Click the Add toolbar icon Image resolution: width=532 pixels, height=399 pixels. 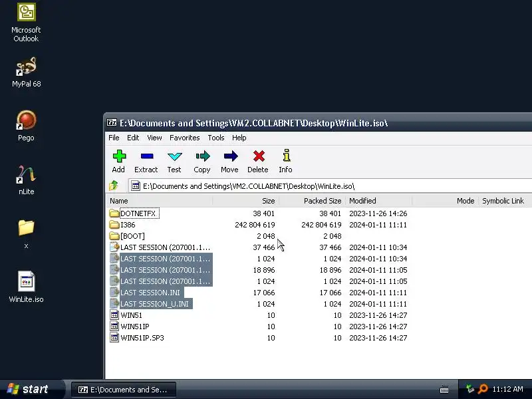coord(119,156)
